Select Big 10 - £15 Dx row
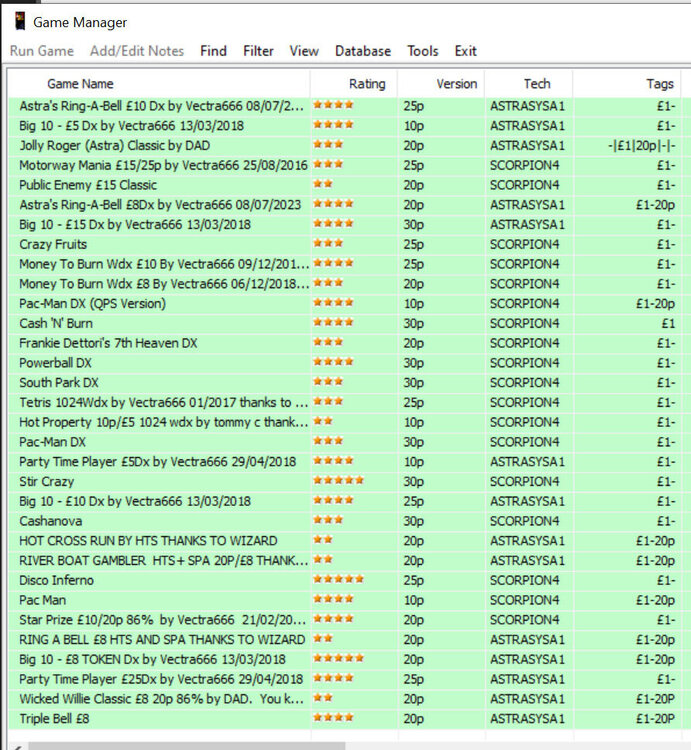 pyautogui.click(x=349, y=225)
